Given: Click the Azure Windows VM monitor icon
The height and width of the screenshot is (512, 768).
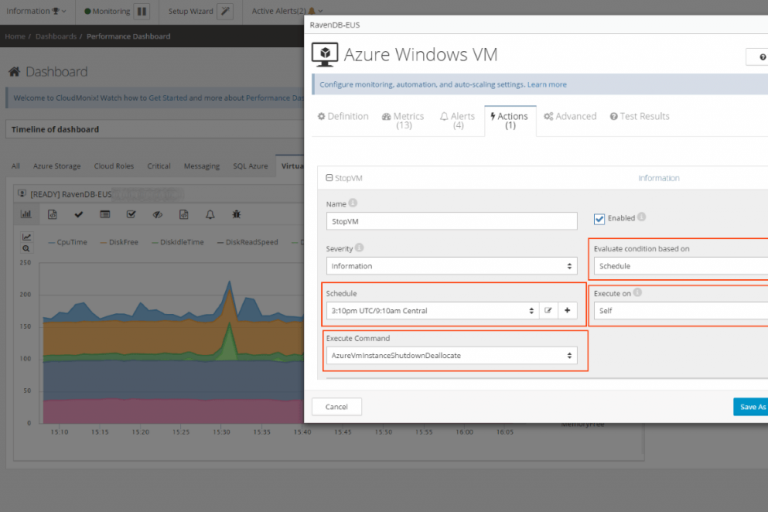Looking at the screenshot, I should coord(325,54).
